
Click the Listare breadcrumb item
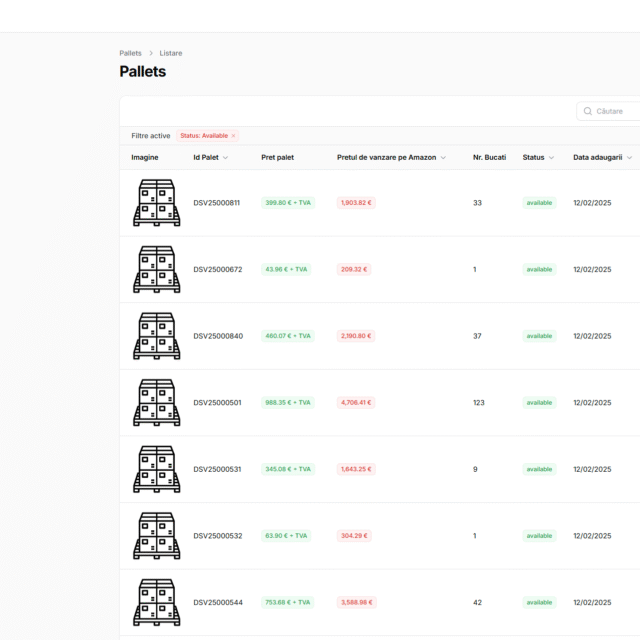tap(171, 53)
